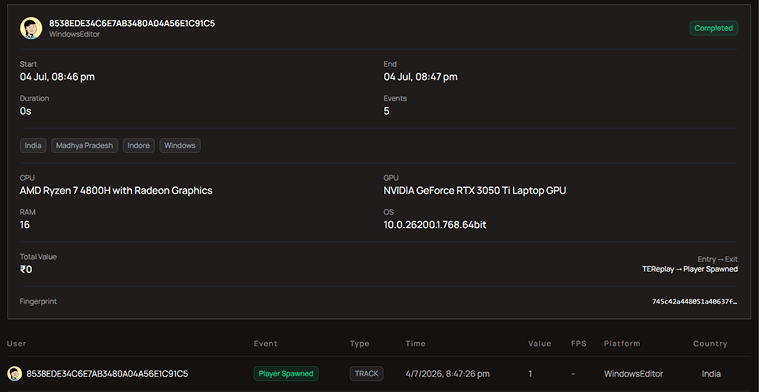
Task: Click the Duration value 0s
Action: [26, 111]
